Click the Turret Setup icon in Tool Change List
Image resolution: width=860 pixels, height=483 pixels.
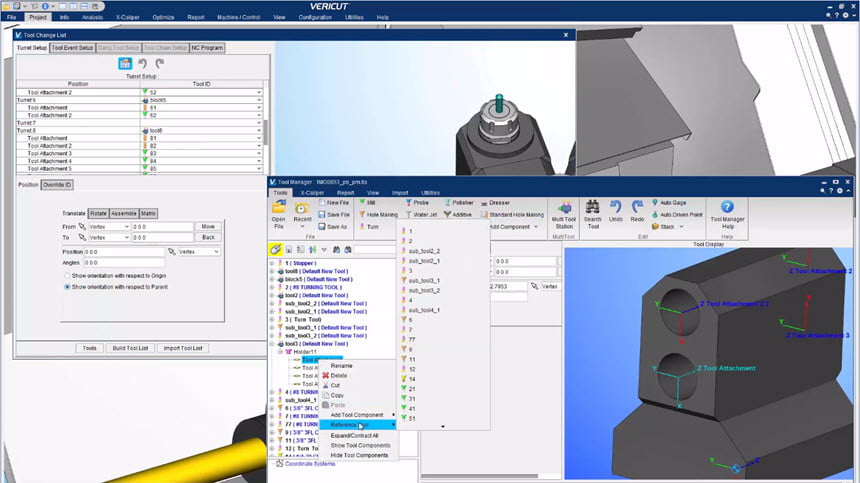coord(125,64)
